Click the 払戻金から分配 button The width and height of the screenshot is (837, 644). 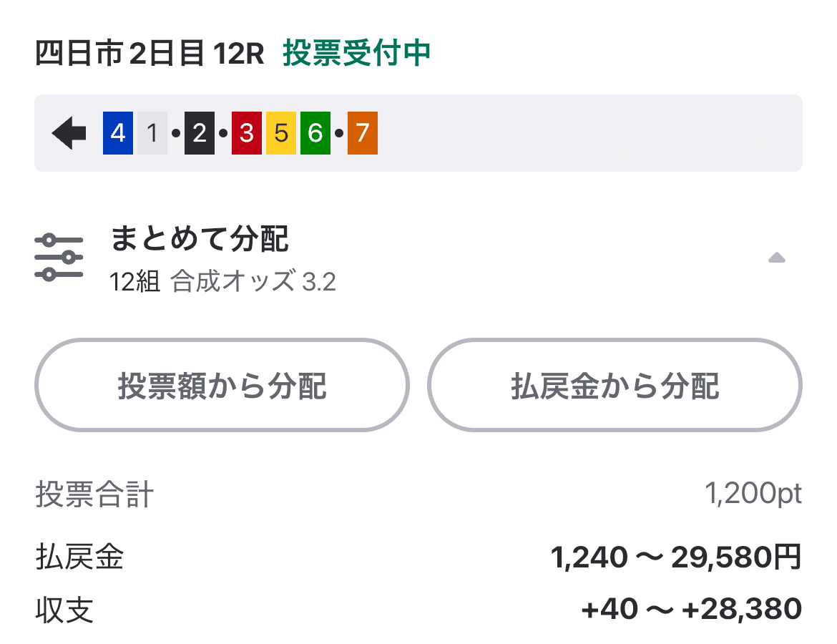pos(616,384)
